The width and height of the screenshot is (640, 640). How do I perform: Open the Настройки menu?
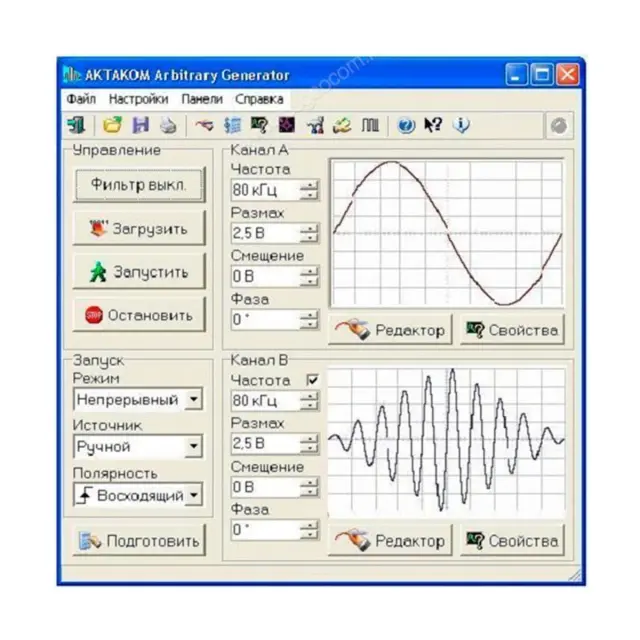tap(138, 99)
